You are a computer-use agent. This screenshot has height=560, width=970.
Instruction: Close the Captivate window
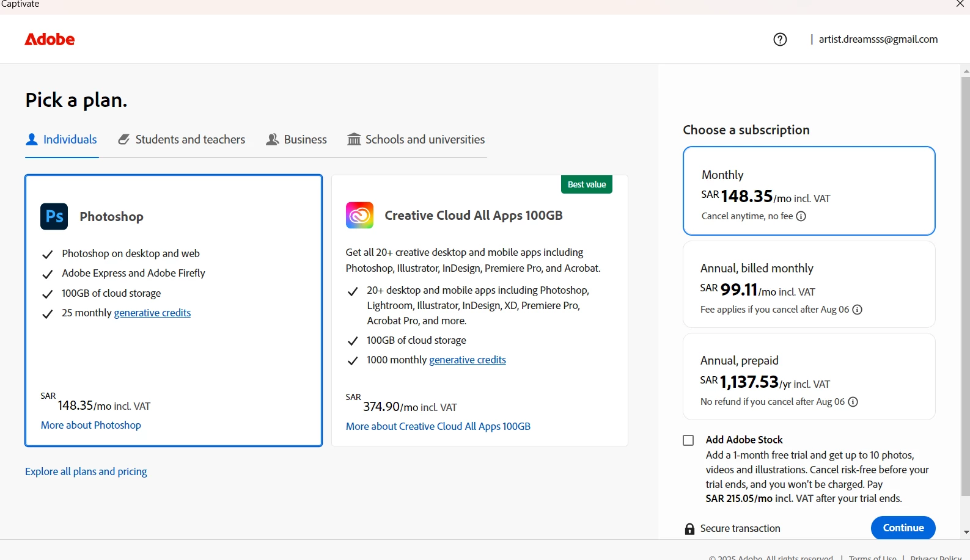(960, 4)
